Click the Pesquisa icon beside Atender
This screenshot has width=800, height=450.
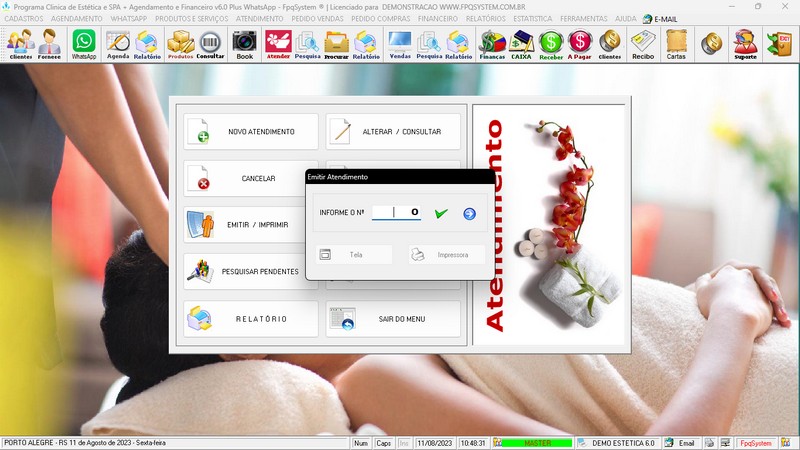307,44
